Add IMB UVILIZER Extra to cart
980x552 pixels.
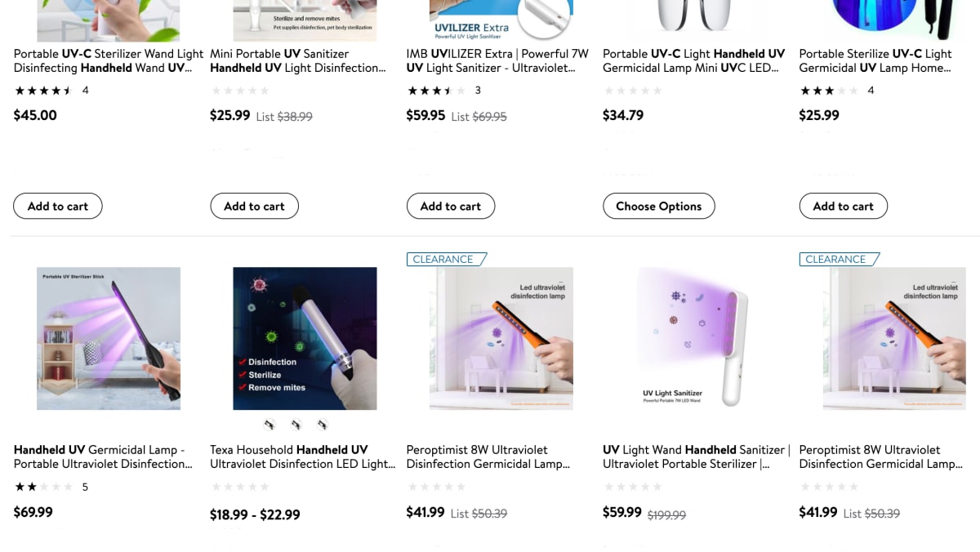tap(450, 206)
